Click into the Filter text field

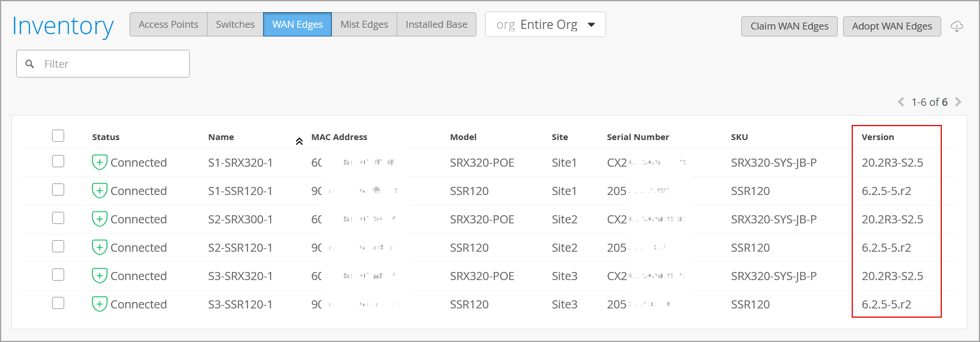pyautogui.click(x=113, y=64)
